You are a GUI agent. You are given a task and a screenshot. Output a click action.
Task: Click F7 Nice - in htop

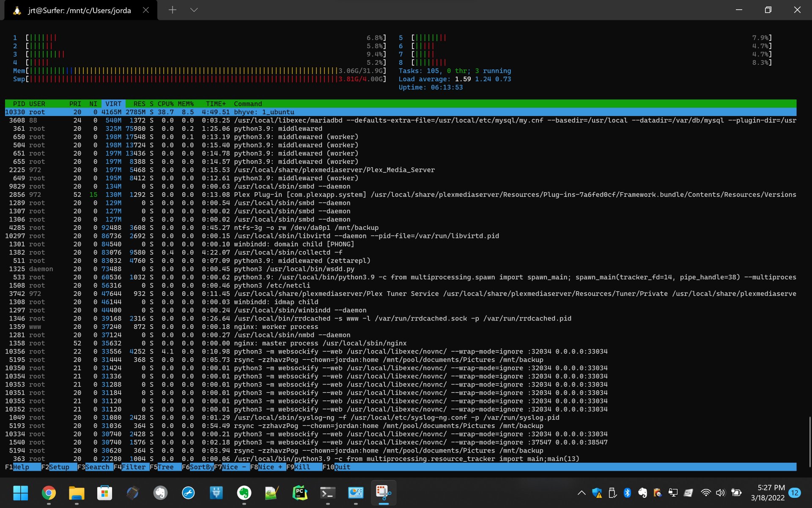tap(232, 467)
